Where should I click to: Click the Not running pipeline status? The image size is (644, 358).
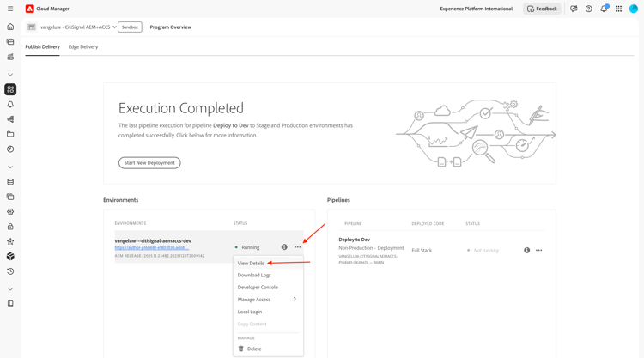[x=486, y=251]
